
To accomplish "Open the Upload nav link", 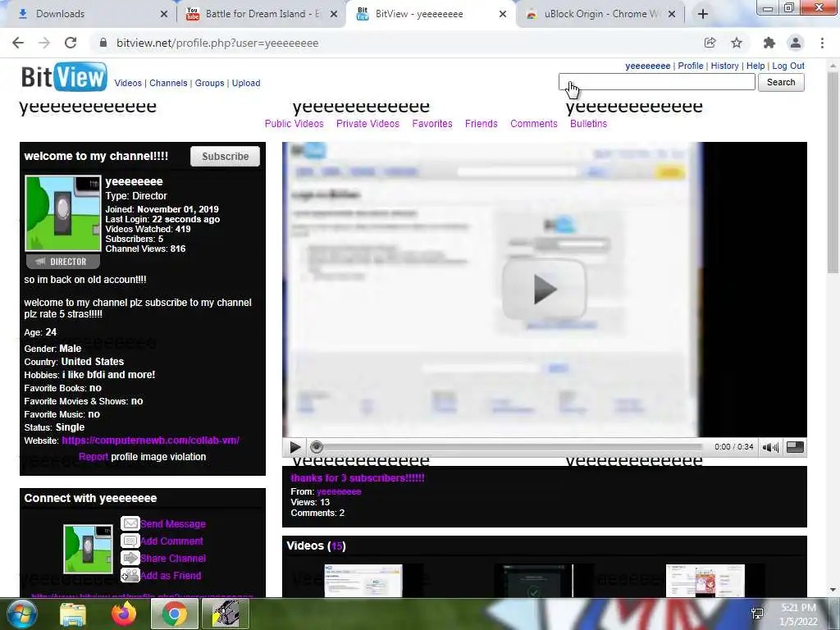I will click(246, 83).
